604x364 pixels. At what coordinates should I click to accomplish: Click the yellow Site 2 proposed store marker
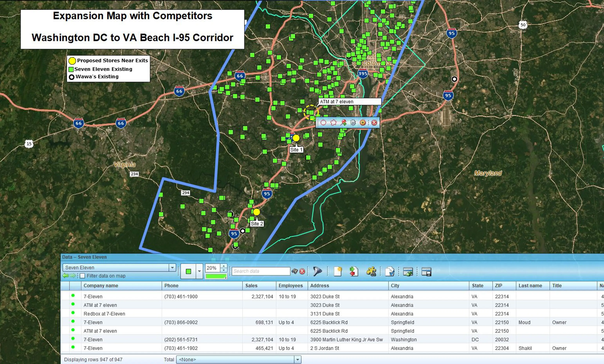(x=256, y=212)
